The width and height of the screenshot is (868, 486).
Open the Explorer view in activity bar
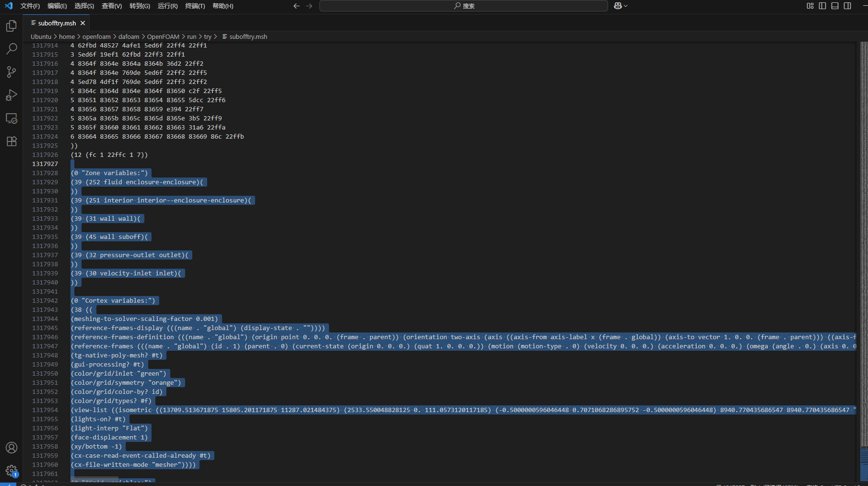pyautogui.click(x=12, y=26)
